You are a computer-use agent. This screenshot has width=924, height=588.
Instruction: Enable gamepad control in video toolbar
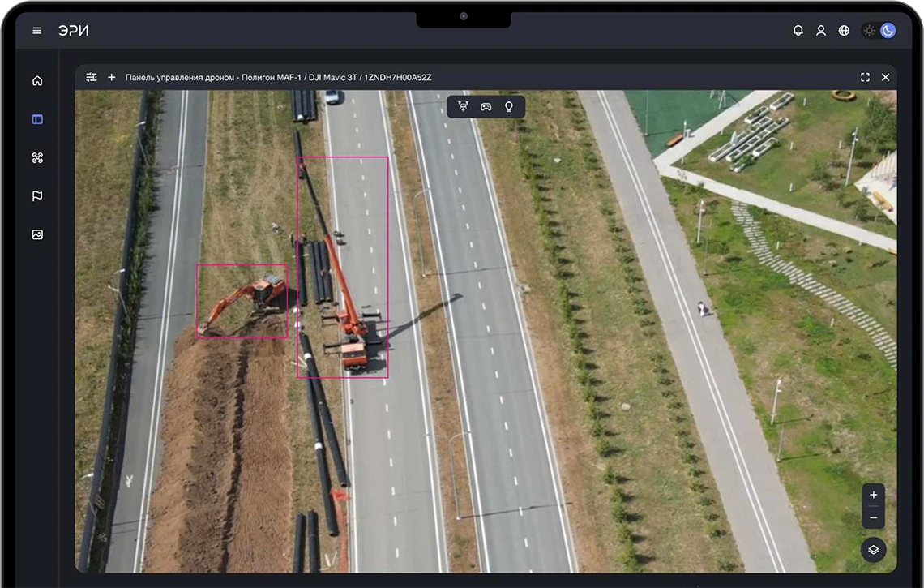[486, 107]
